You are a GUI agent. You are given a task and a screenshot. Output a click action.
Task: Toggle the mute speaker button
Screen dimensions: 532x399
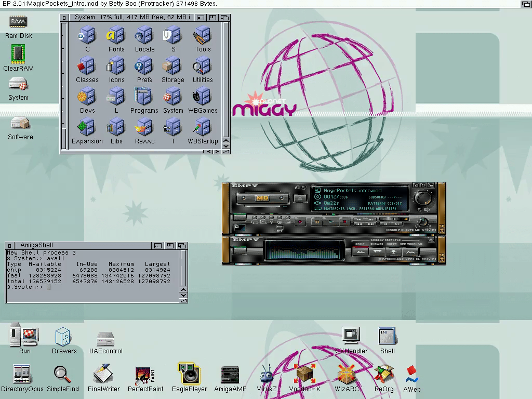point(420,210)
